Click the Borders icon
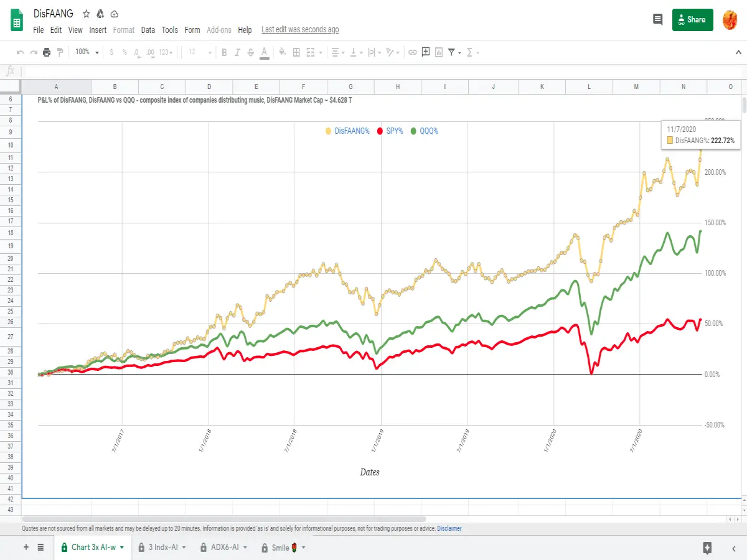747x560 pixels. click(296, 52)
